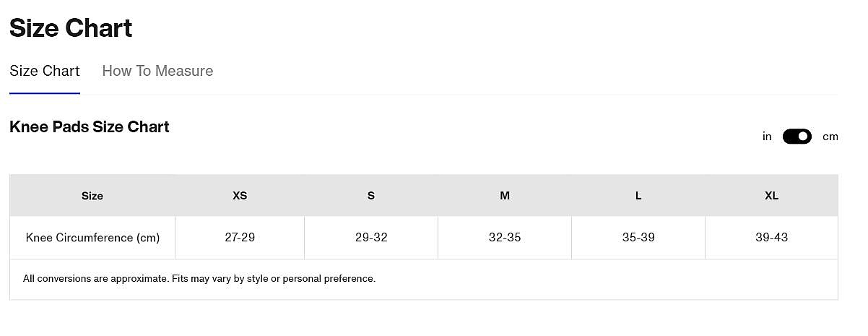868x336 pixels.
Task: Click the 27-29 measurement cell
Action: [x=240, y=238]
